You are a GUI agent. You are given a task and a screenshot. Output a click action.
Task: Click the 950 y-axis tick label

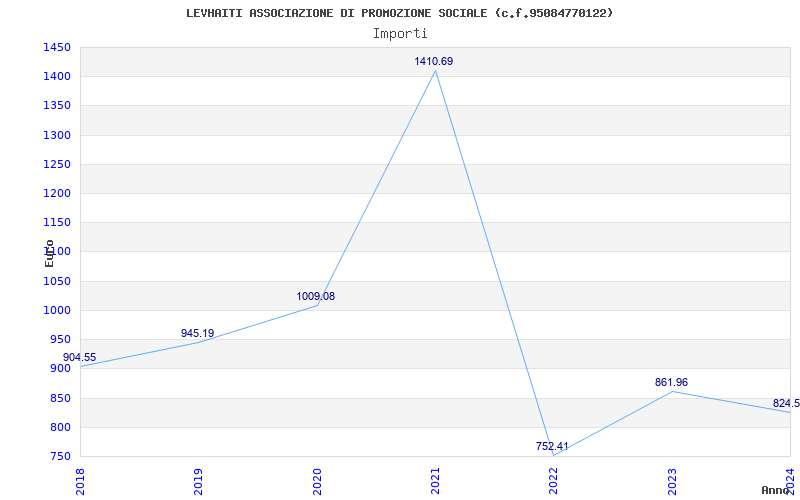60,339
